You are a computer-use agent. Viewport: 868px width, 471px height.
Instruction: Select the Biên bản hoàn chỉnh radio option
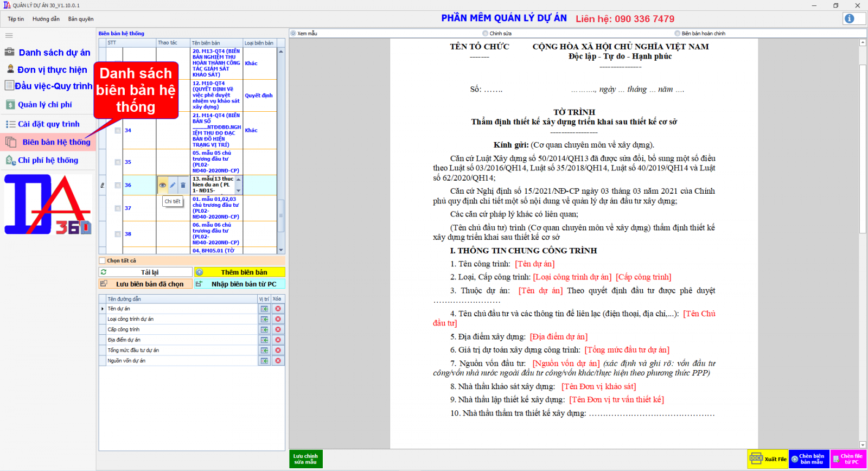tap(678, 34)
